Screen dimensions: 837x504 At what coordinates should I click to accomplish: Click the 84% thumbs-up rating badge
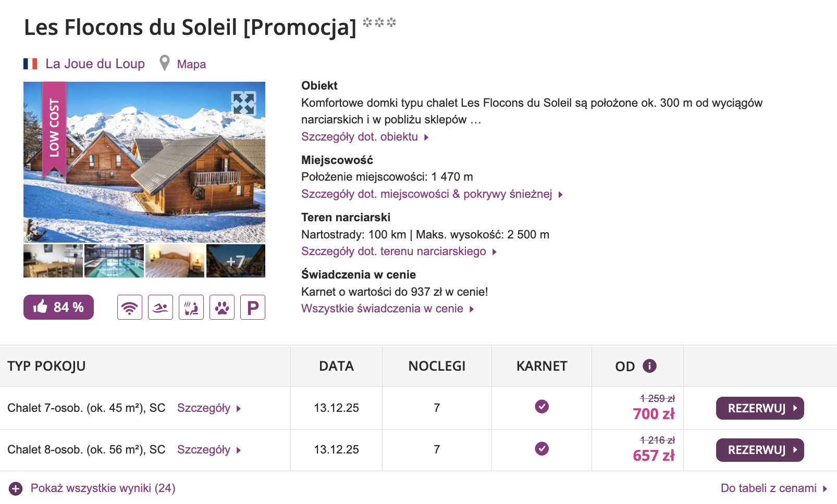point(58,307)
